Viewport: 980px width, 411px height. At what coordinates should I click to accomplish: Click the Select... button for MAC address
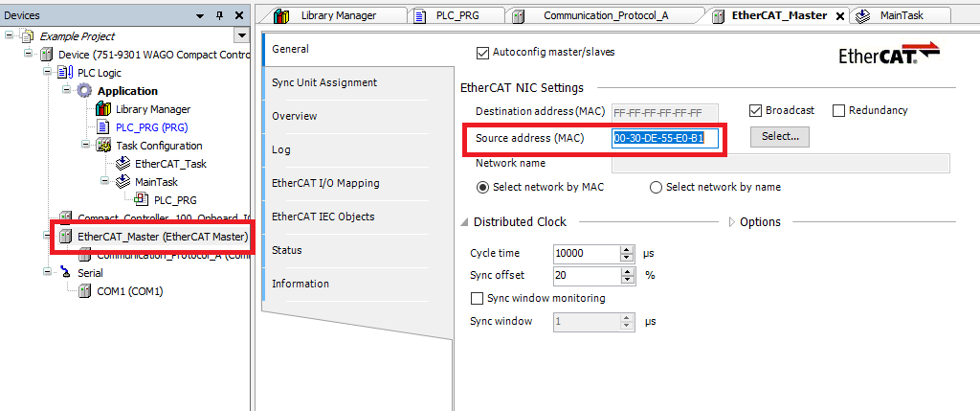click(781, 137)
